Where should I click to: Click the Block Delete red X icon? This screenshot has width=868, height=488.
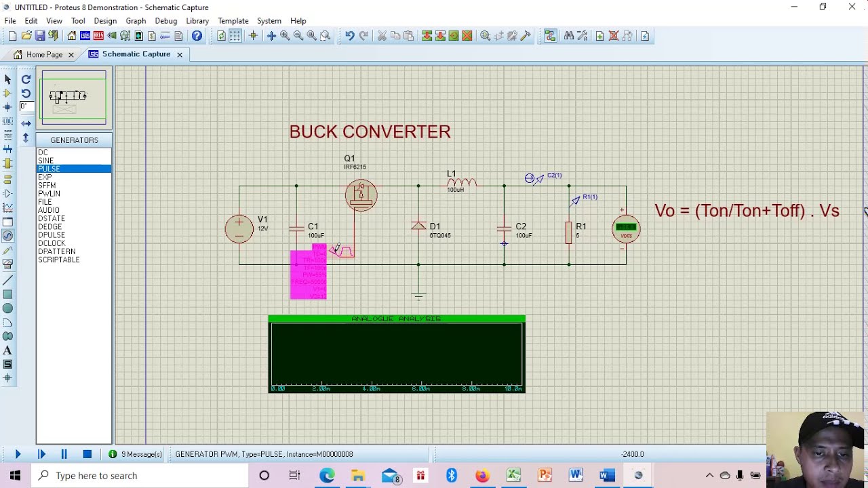pyautogui.click(x=467, y=36)
